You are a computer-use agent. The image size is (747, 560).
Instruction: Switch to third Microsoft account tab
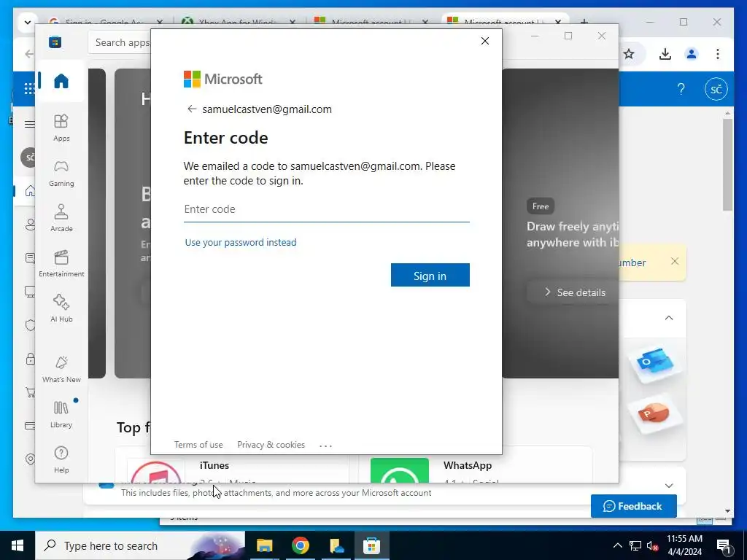(x=371, y=22)
